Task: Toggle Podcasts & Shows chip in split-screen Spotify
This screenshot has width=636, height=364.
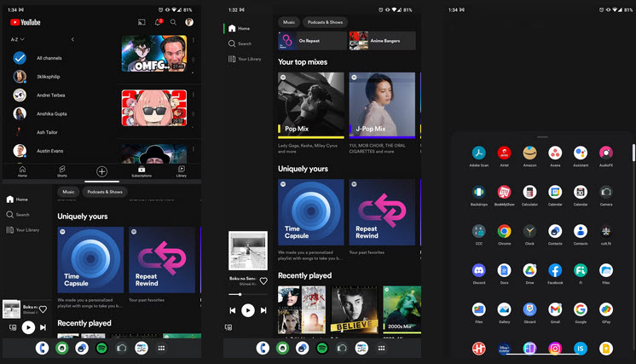Action: click(105, 192)
